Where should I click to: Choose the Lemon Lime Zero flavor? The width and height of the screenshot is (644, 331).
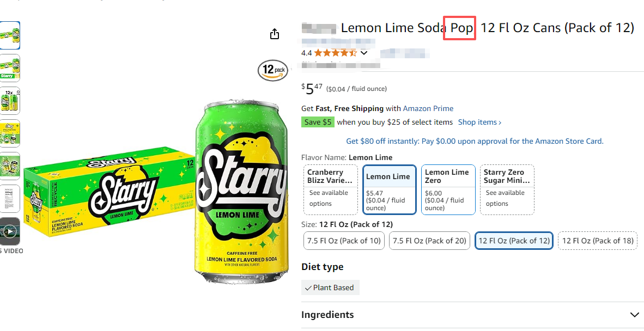(x=448, y=189)
